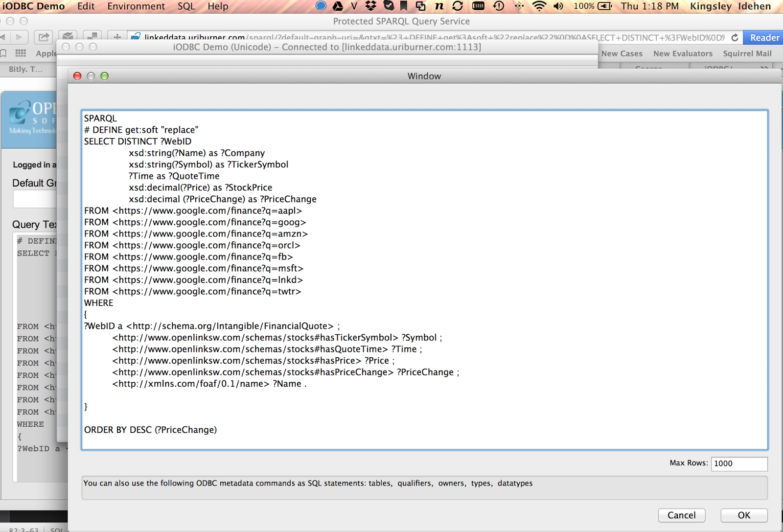Click the FROM line for q=fb
The image size is (783, 532).
click(x=188, y=257)
